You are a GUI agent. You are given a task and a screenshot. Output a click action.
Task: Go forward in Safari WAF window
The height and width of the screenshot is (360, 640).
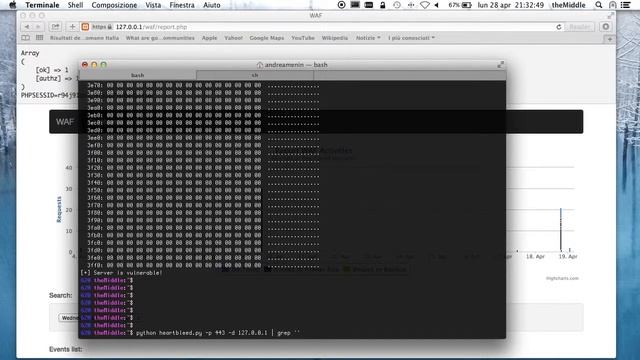tap(38, 27)
